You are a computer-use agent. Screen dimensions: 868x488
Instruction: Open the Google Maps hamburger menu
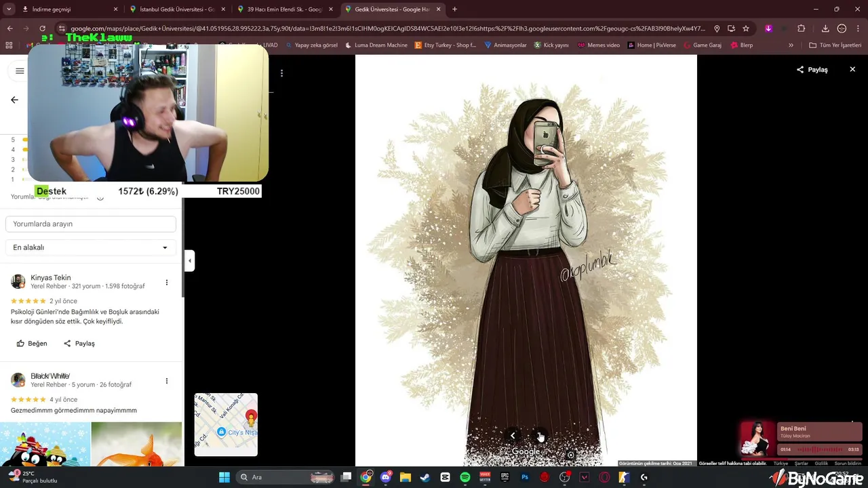coord(20,70)
